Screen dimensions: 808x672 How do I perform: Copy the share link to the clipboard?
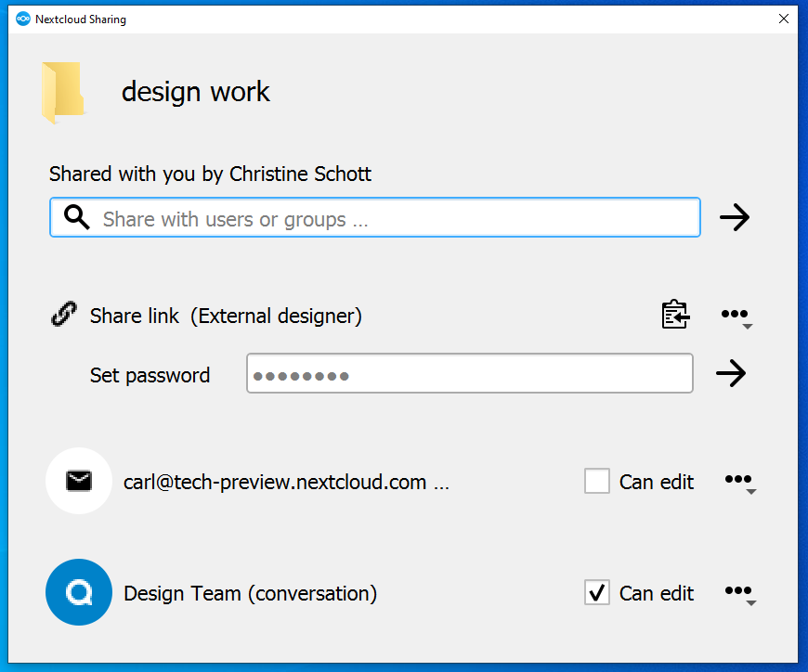675,314
